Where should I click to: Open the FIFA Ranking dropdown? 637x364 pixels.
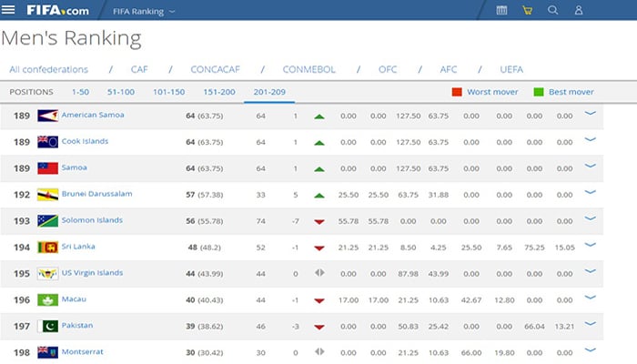pyautogui.click(x=144, y=11)
